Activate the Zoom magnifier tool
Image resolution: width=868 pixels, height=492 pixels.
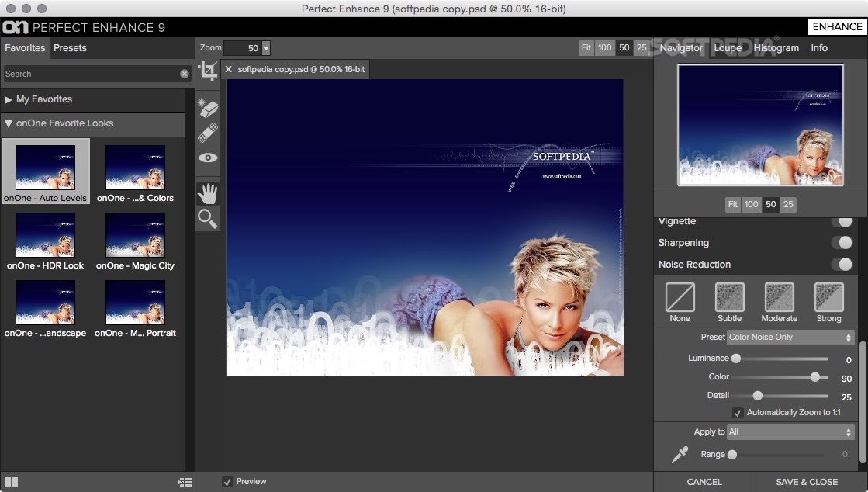(x=208, y=219)
